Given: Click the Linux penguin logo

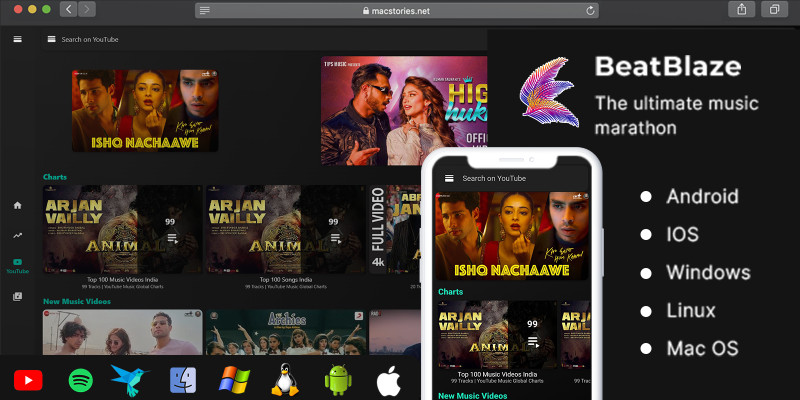Looking at the screenshot, I should 286,380.
